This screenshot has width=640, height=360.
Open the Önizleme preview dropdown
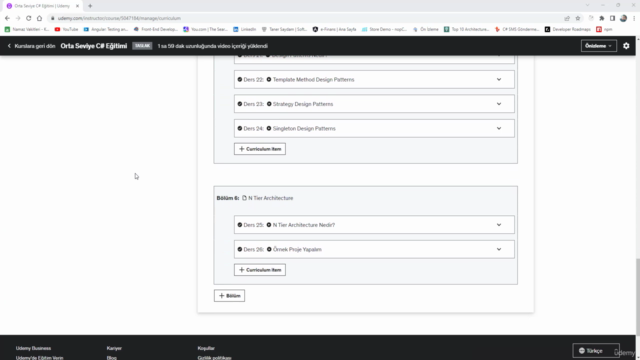tap(598, 46)
